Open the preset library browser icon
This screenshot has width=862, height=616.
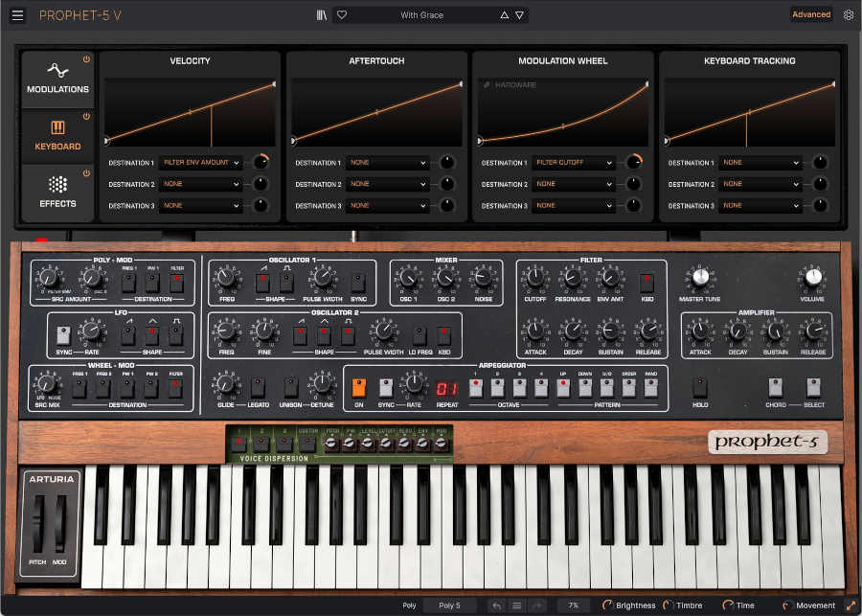(322, 14)
